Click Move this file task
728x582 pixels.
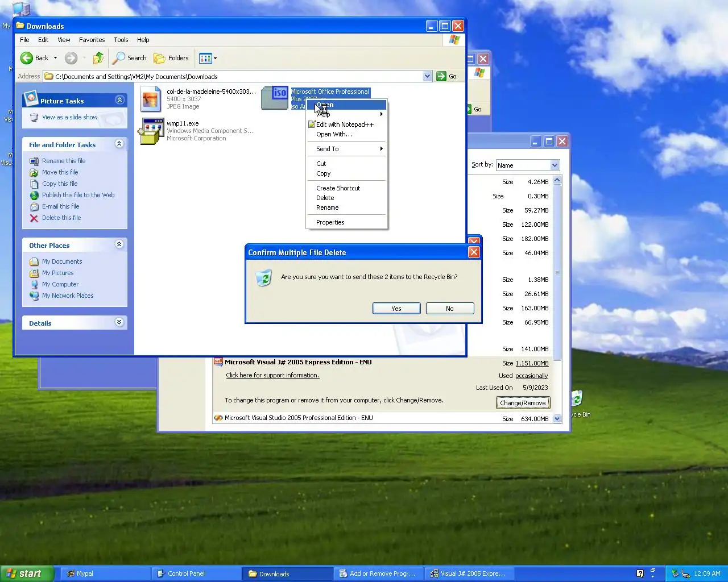(60, 172)
